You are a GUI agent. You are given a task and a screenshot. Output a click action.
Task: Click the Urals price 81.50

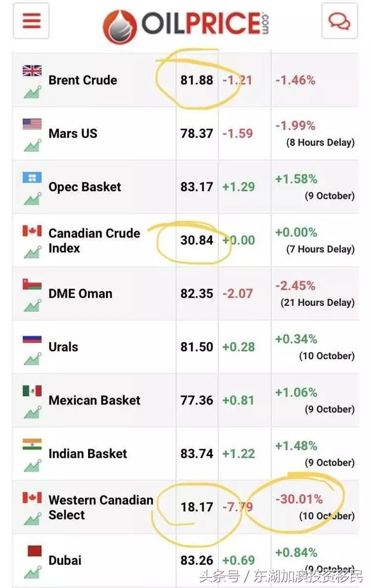(197, 346)
